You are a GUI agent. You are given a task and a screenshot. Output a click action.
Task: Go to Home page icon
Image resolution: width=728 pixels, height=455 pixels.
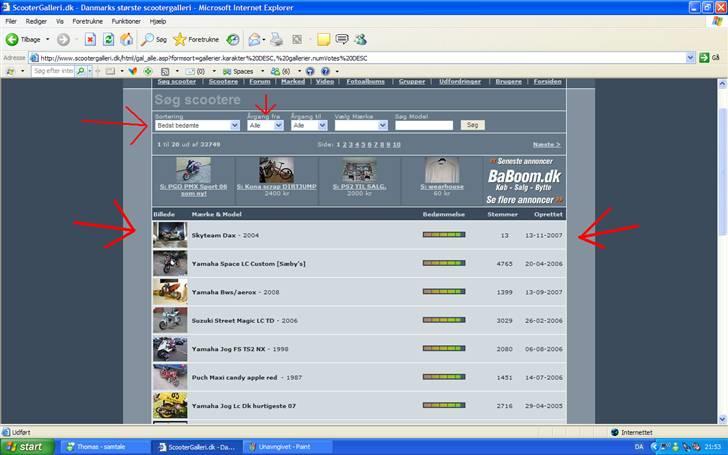tap(126, 40)
